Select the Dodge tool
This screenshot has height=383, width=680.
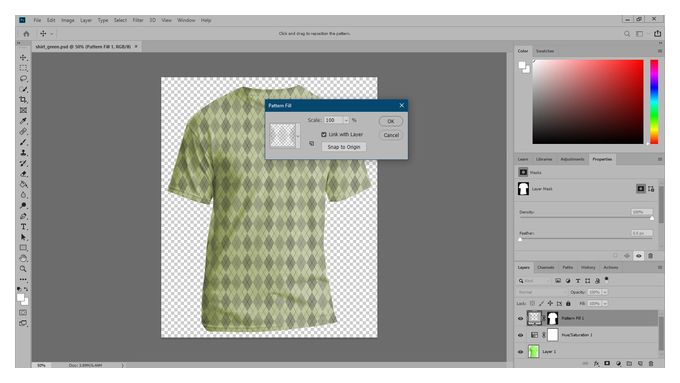tap(23, 206)
